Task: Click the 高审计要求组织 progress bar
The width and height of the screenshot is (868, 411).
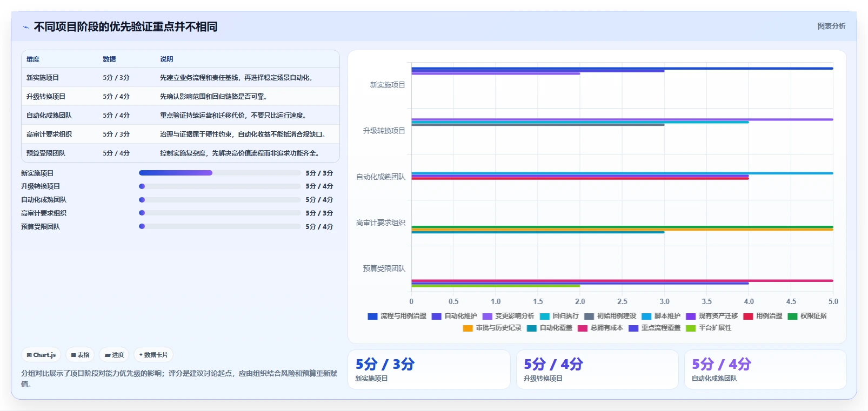Action: (x=220, y=213)
